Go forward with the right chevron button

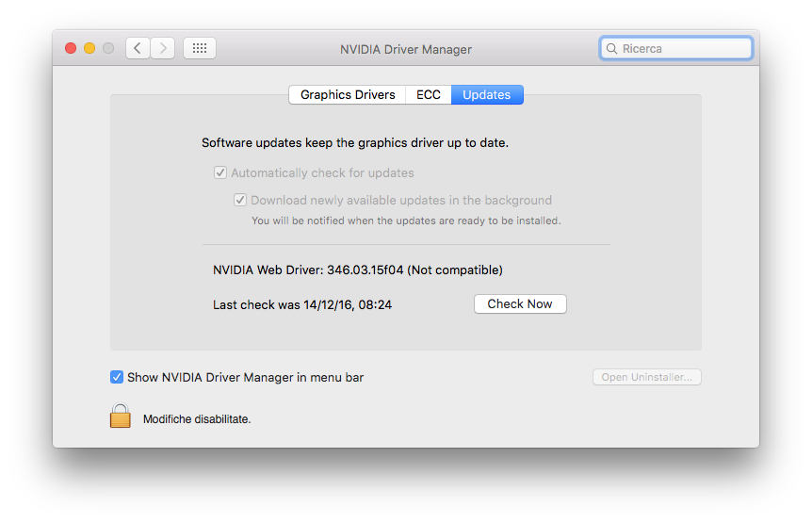click(163, 48)
